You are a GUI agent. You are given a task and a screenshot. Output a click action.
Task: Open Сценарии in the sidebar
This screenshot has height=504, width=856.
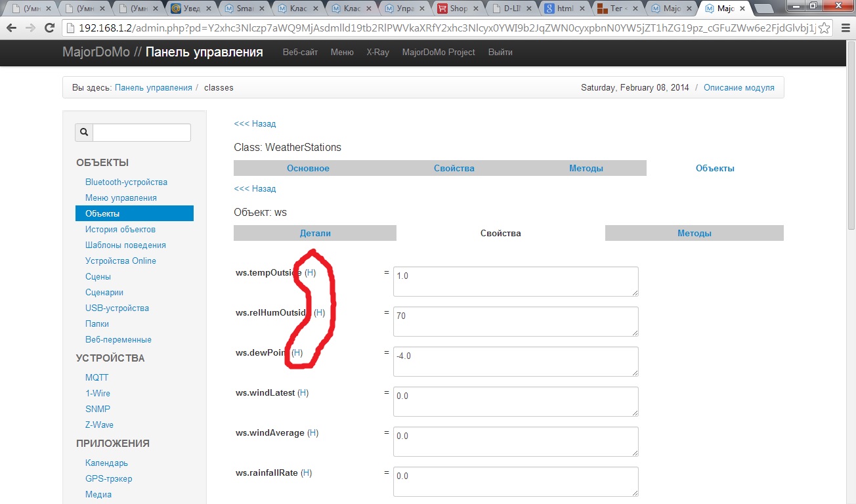pos(104,292)
